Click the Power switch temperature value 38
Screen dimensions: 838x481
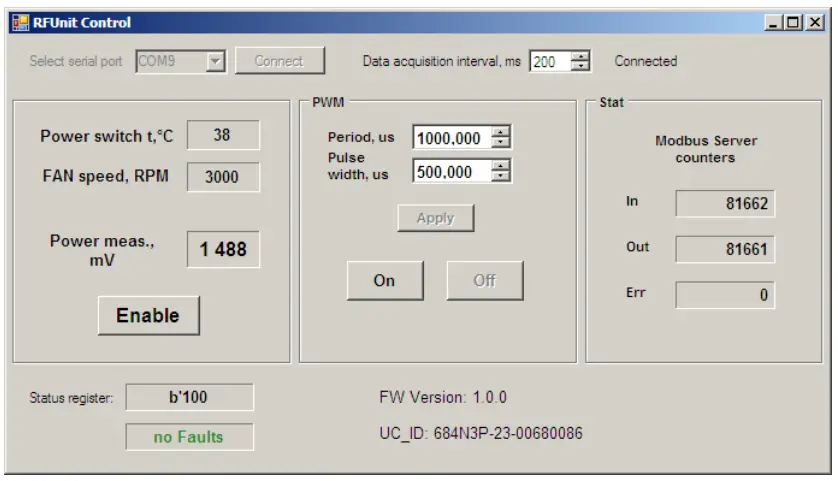pos(223,135)
